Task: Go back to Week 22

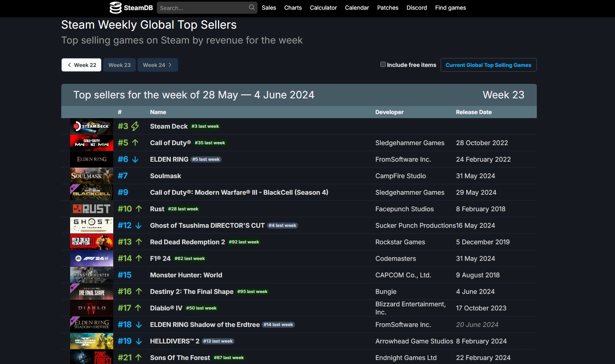Action: click(81, 65)
